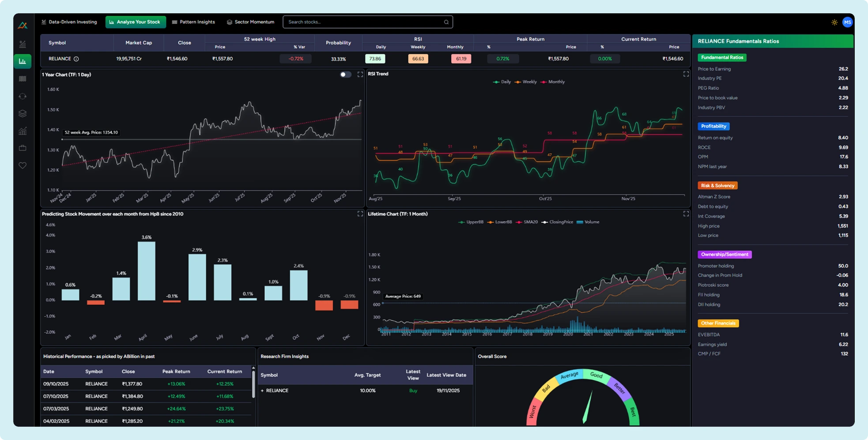Viewport: 868px width, 440px height.
Task: Expand the RELIANCE row in Research Firm Insights
Action: (x=262, y=391)
